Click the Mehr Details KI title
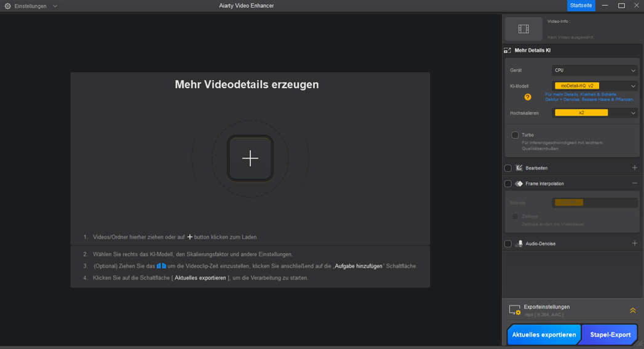The image size is (644, 349). pos(532,50)
